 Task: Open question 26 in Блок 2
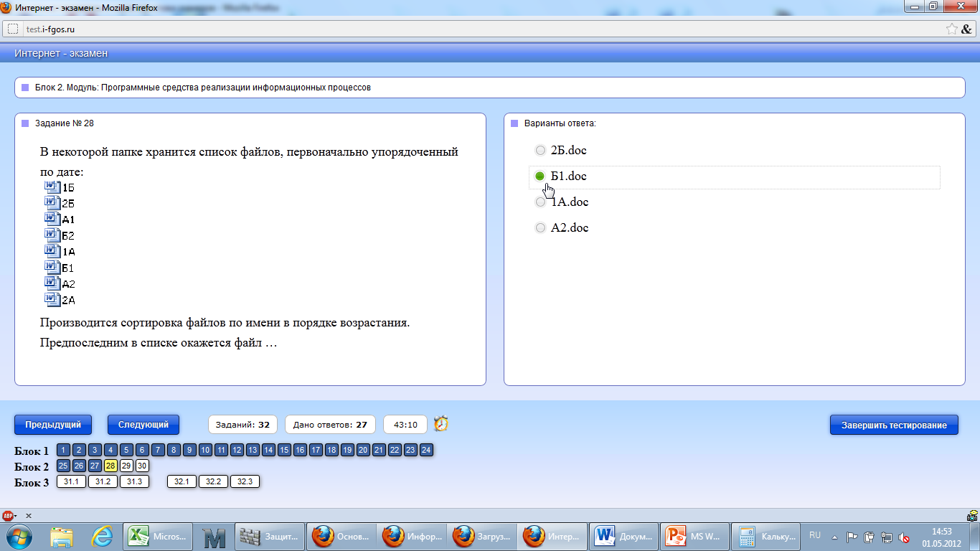coord(80,466)
